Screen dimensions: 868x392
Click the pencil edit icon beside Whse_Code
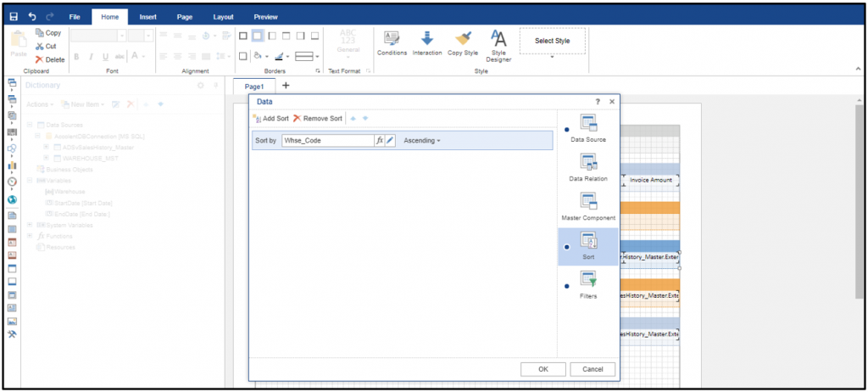pyautogui.click(x=390, y=141)
